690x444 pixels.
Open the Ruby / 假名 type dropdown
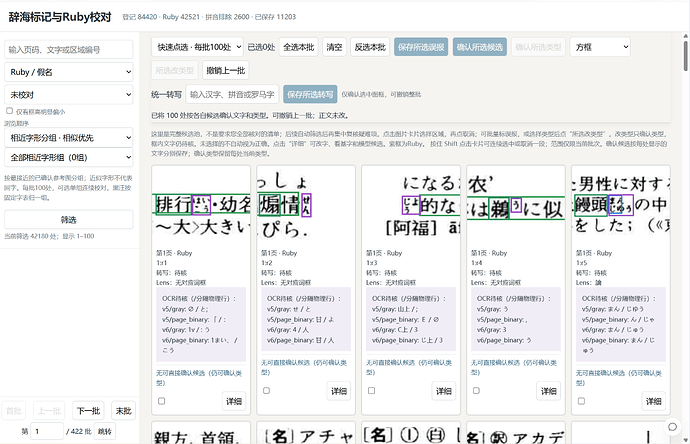coord(69,72)
